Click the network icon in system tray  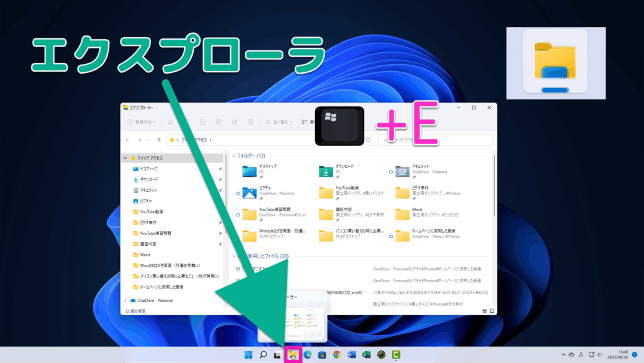(591, 354)
